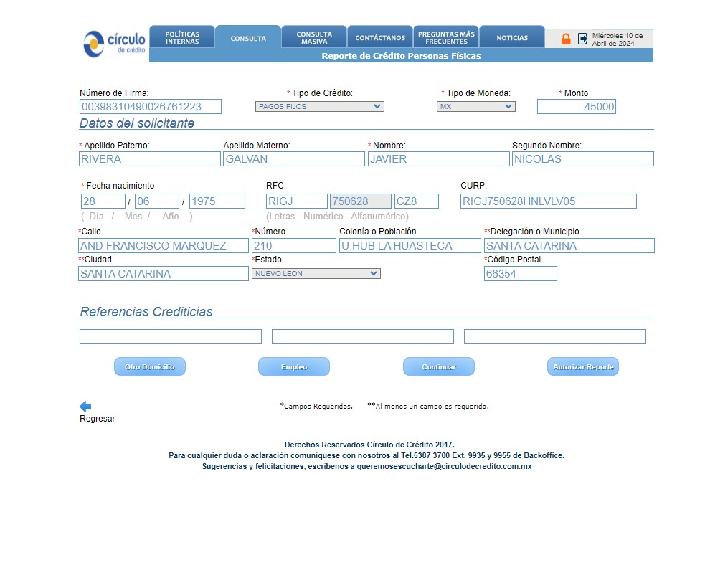Open the Consulta Masiva tab
Viewport: 705px width, 588px height.
pos(314,38)
